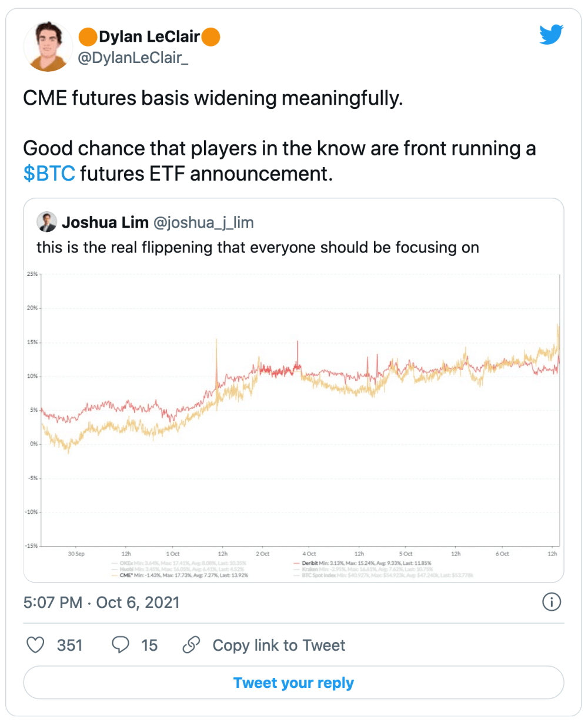Image resolution: width=588 pixels, height=722 pixels.
Task: Open the quoted tweet's chart image
Action: pos(293,424)
